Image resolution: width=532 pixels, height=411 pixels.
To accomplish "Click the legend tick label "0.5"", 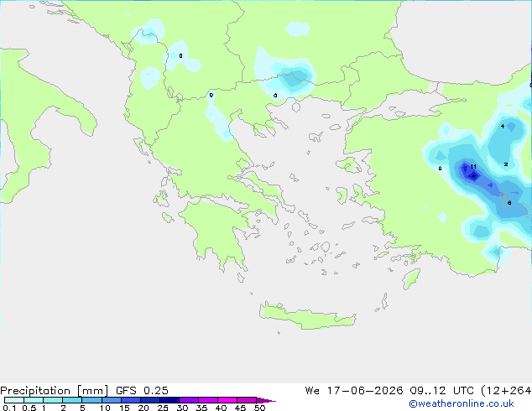I will (29, 408).
